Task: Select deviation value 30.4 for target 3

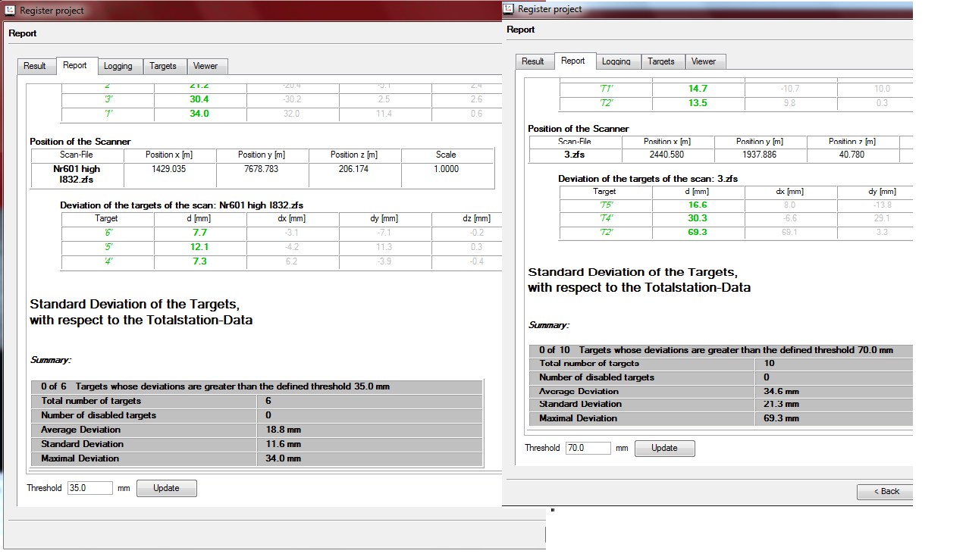Action: [200, 99]
